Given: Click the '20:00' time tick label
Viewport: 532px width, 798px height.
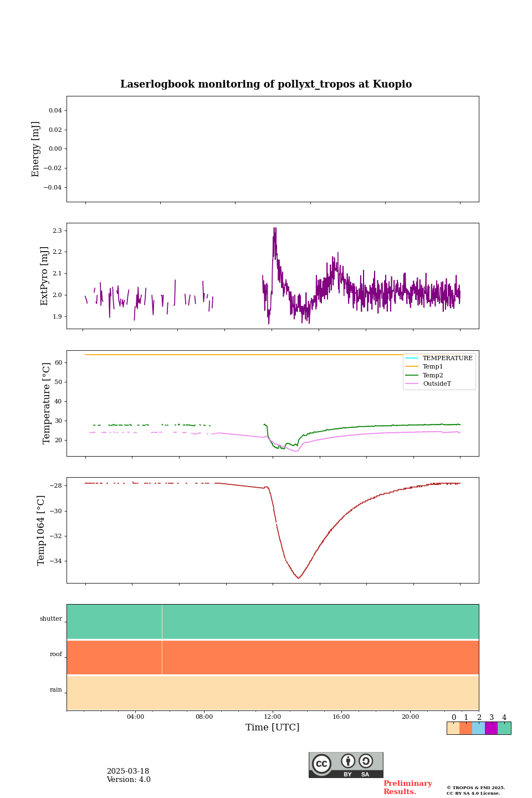Looking at the screenshot, I should coord(410,717).
